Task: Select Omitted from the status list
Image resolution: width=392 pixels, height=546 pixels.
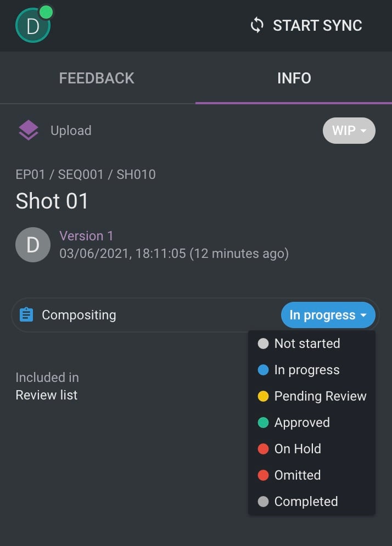Action: pos(312,475)
